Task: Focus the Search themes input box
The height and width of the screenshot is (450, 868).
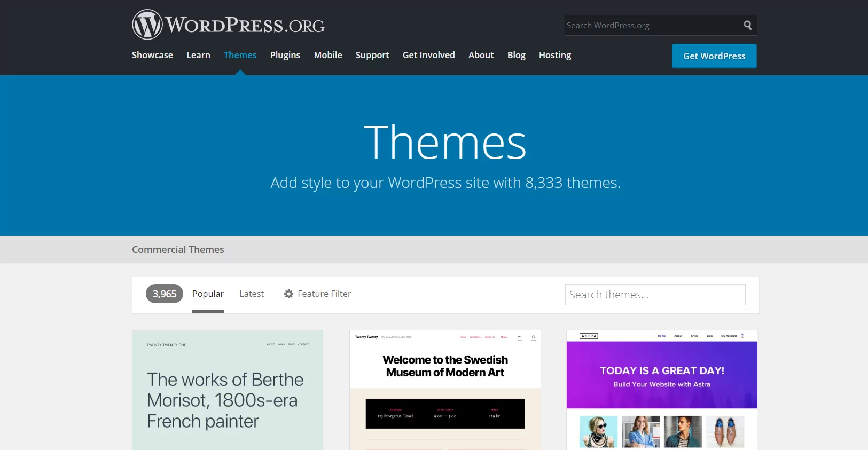Action: [655, 295]
